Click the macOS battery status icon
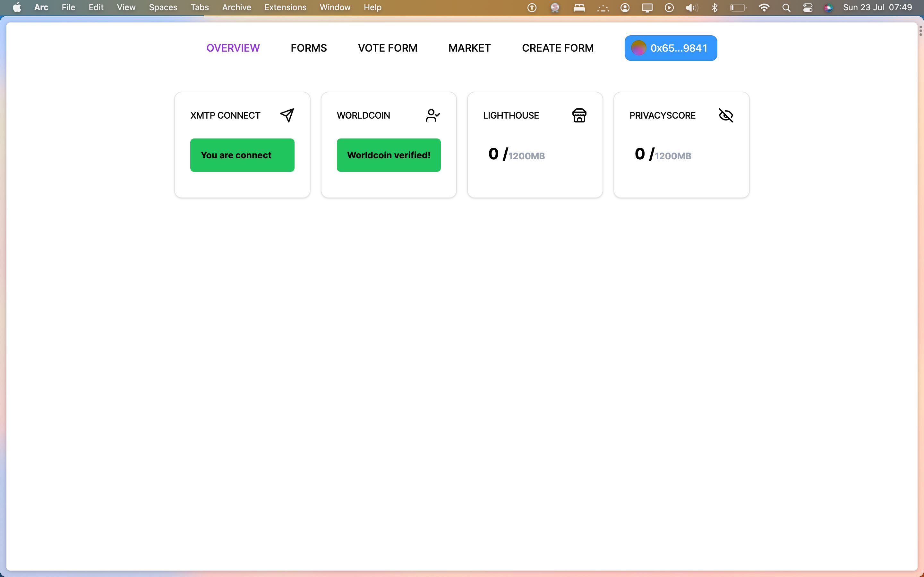The height and width of the screenshot is (577, 924). point(739,7)
